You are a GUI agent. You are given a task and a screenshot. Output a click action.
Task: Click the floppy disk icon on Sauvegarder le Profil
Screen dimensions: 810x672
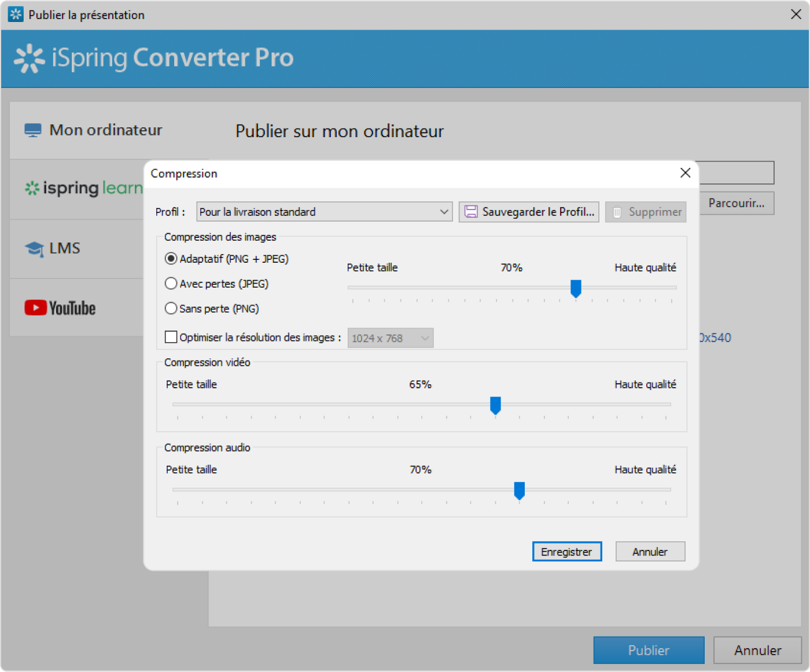click(x=472, y=212)
